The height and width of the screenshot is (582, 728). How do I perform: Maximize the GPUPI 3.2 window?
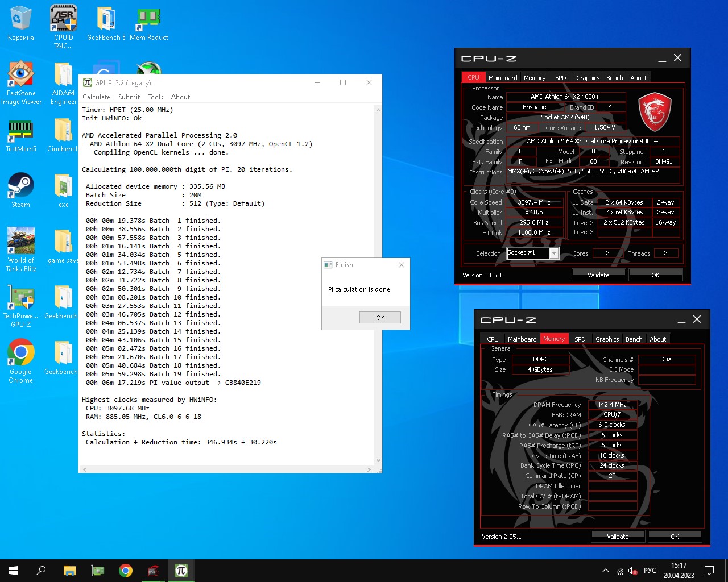[x=343, y=82]
